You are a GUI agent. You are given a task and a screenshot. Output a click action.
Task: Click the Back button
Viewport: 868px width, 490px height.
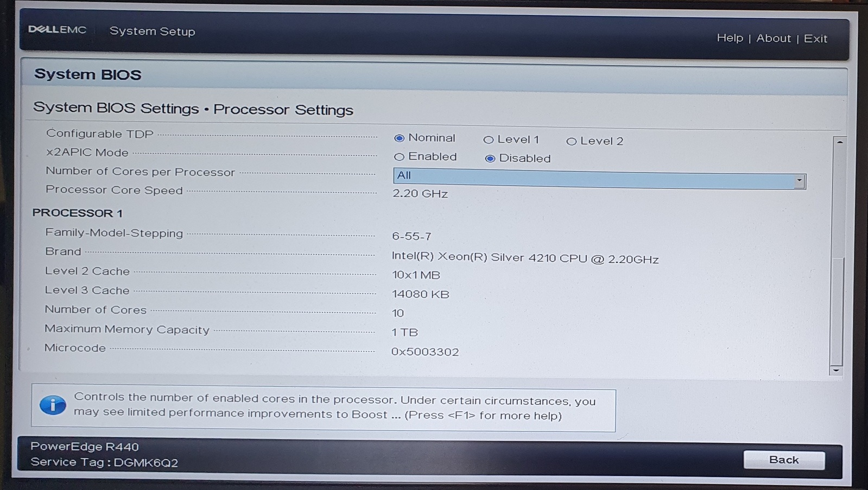(784, 460)
